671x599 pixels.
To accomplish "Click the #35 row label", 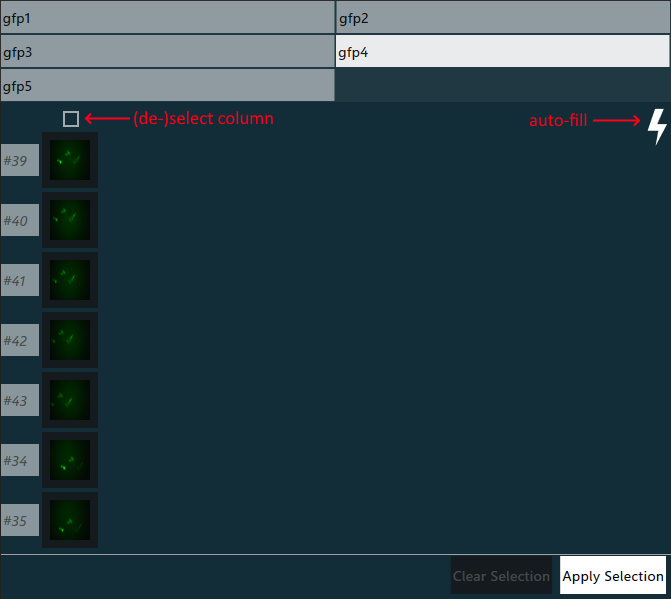I will (20, 520).
